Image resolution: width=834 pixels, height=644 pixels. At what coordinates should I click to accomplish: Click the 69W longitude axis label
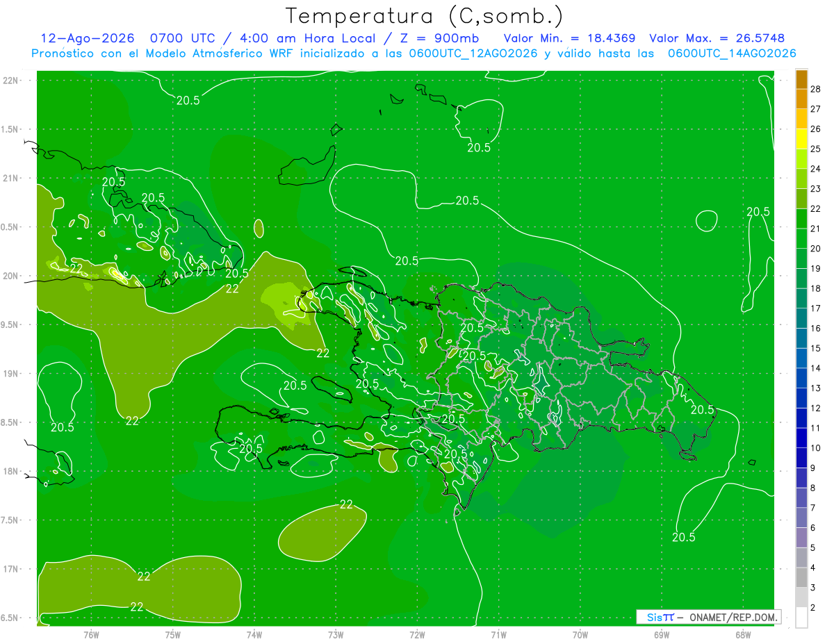point(662,635)
